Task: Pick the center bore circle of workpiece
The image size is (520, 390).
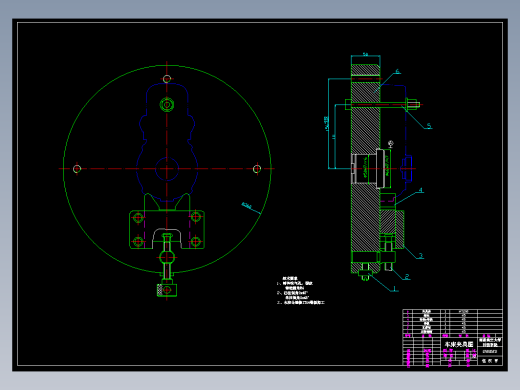Action: [x=167, y=169]
